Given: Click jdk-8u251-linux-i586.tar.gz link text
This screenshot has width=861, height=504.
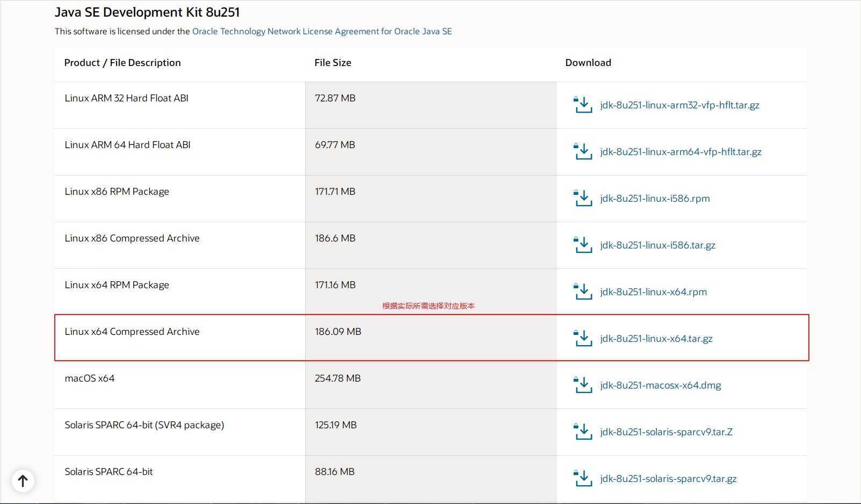Looking at the screenshot, I should 657,245.
